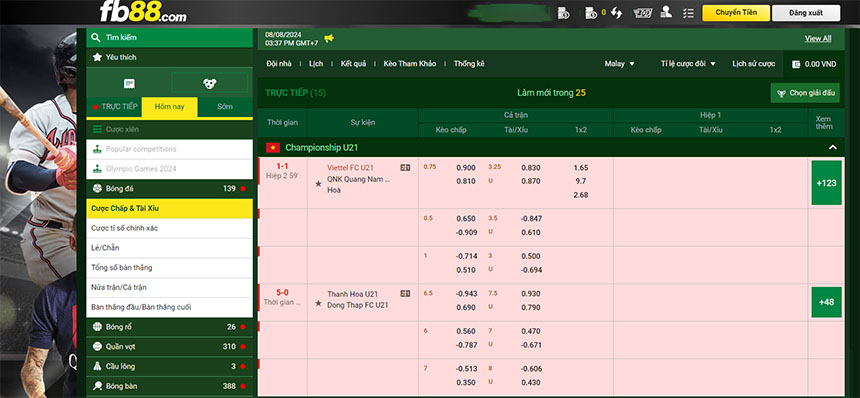Click Popular competitions podium icon
This screenshot has height=398, width=860.
tap(97, 149)
